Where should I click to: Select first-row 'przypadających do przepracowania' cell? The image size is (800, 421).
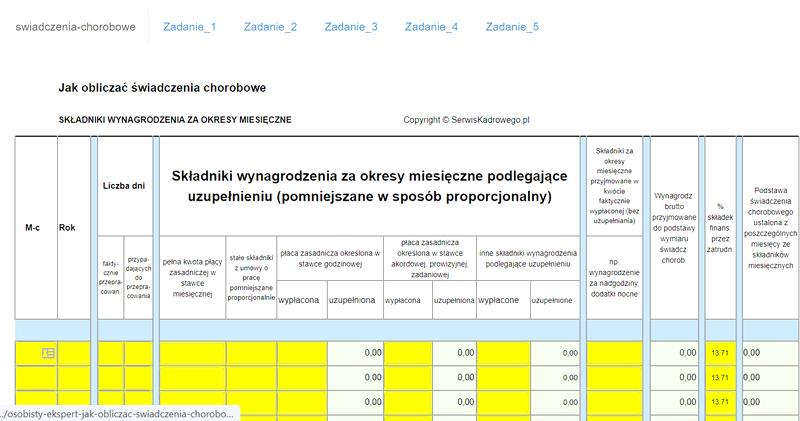click(x=138, y=353)
